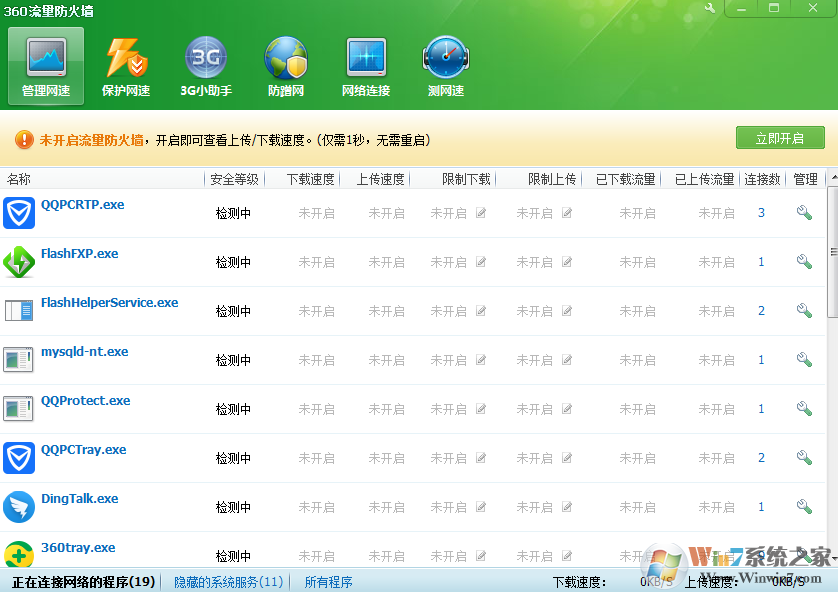Open the 防蹭网 globe shield icon

pyautogui.click(x=286, y=66)
